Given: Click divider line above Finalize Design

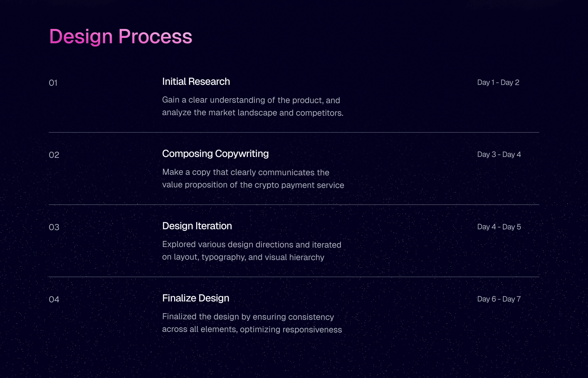Looking at the screenshot, I should click(x=294, y=277).
